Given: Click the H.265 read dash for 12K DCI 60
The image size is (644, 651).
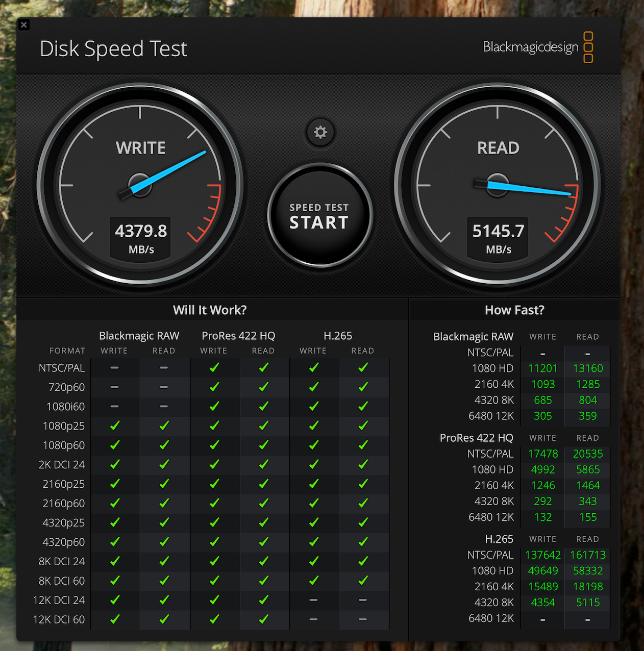Looking at the screenshot, I should (x=363, y=619).
